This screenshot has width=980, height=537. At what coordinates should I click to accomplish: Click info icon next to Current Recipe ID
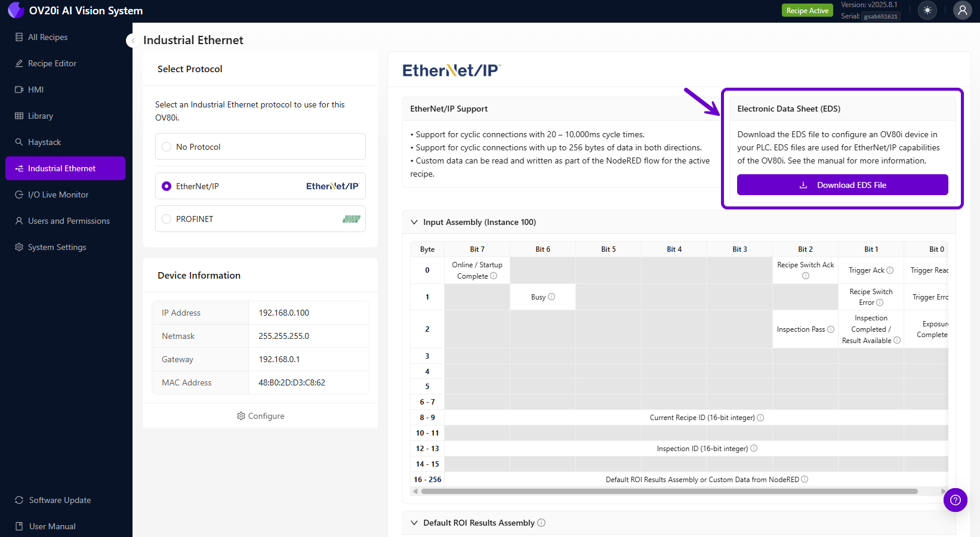[x=760, y=418]
